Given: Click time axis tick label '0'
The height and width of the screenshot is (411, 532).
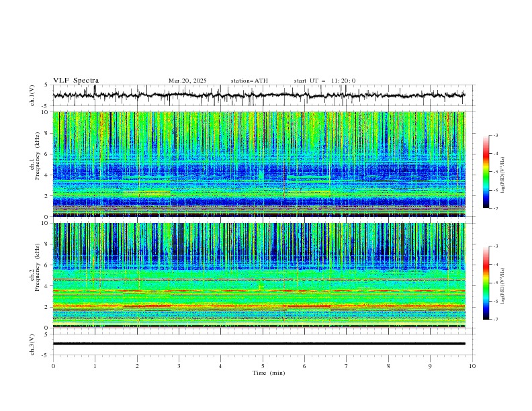Looking at the screenshot, I should (x=53, y=366).
